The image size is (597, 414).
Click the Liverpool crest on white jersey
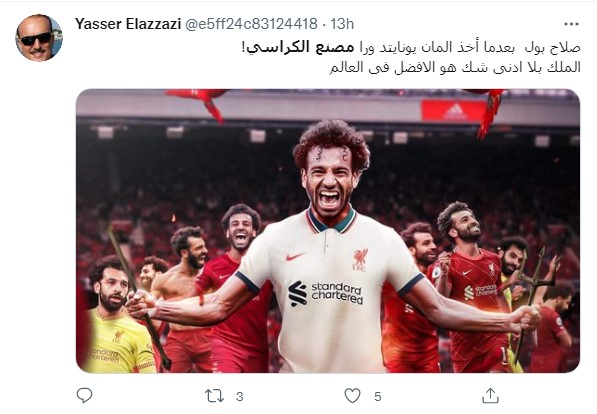360,259
